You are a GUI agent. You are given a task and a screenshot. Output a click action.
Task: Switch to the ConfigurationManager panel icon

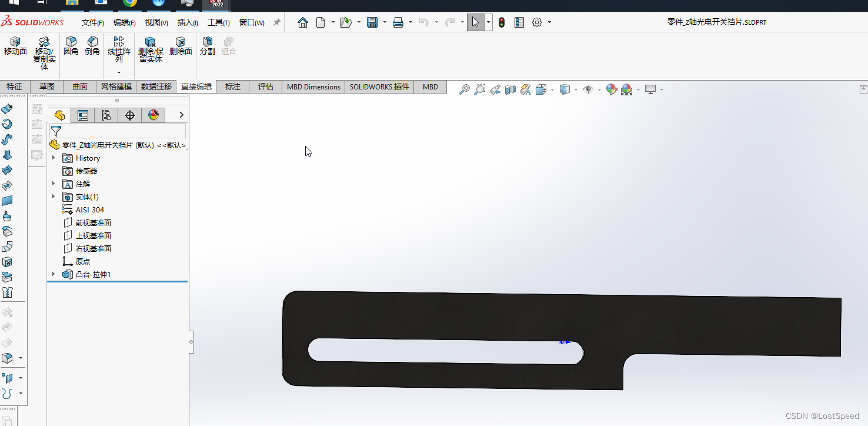(106, 115)
